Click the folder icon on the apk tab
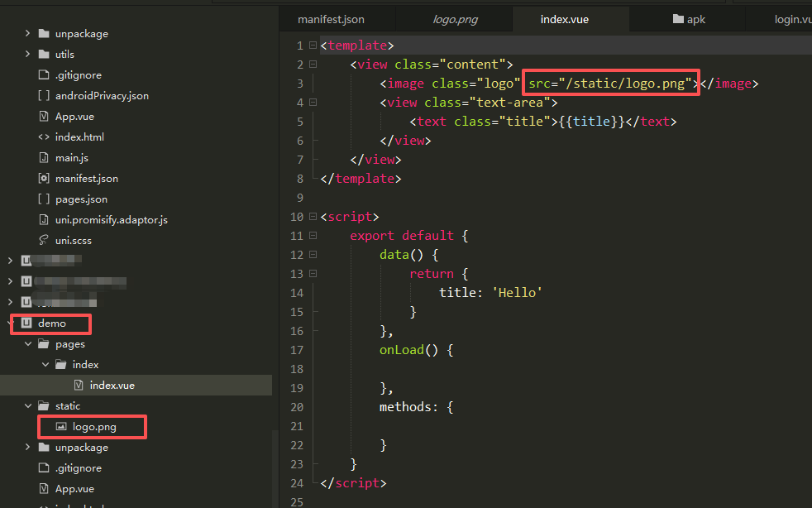The height and width of the screenshot is (508, 812). click(x=678, y=19)
